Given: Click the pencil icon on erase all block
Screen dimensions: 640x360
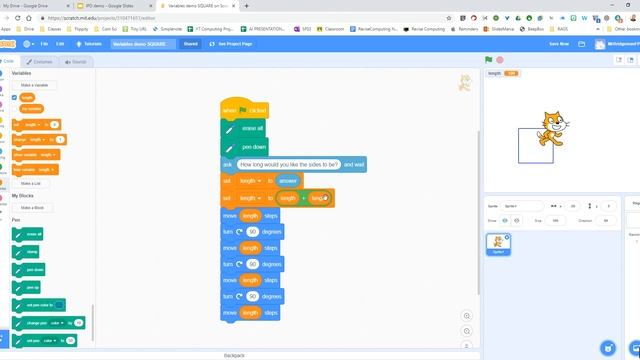Looking at the screenshot, I should coord(229,130).
